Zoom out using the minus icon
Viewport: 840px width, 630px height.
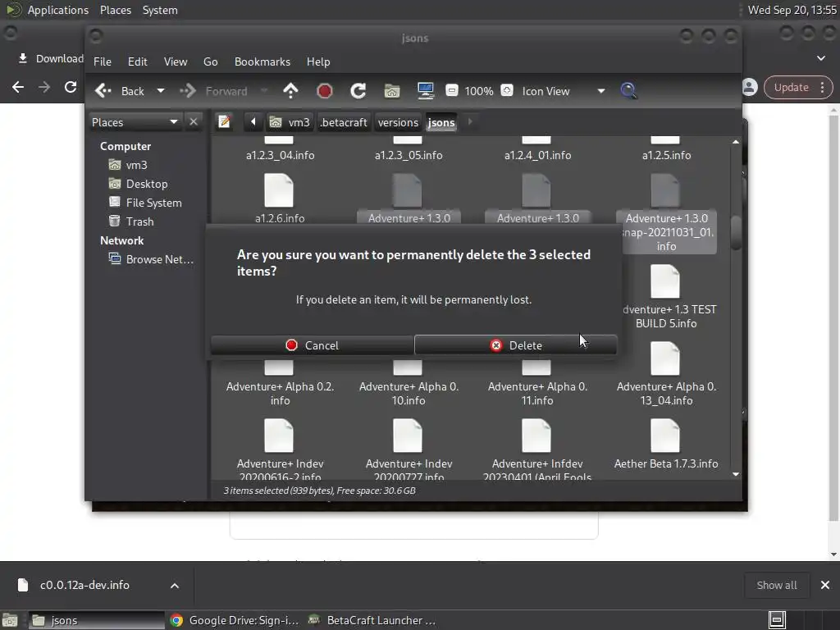452,90
